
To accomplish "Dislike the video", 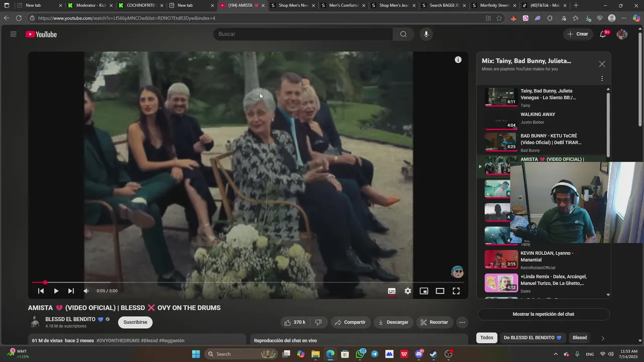I will pyautogui.click(x=318, y=322).
